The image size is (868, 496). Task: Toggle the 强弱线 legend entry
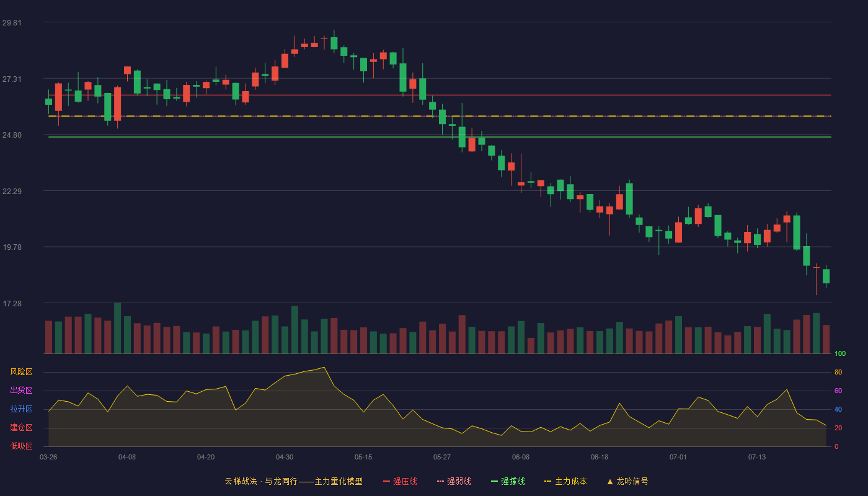tap(454, 481)
